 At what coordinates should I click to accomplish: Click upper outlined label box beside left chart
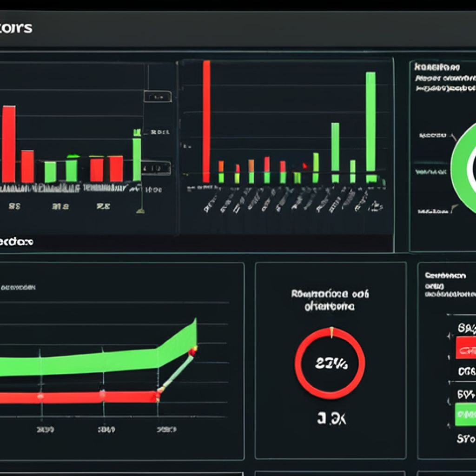[157, 97]
